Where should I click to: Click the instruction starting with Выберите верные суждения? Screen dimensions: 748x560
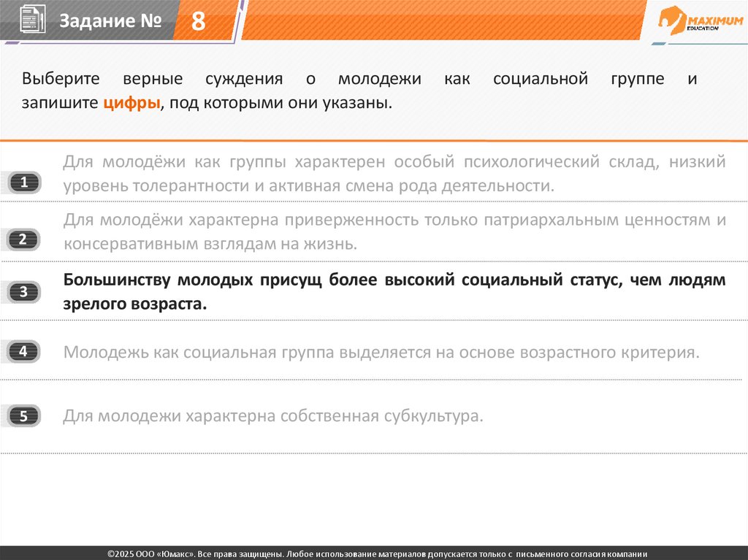point(359,91)
